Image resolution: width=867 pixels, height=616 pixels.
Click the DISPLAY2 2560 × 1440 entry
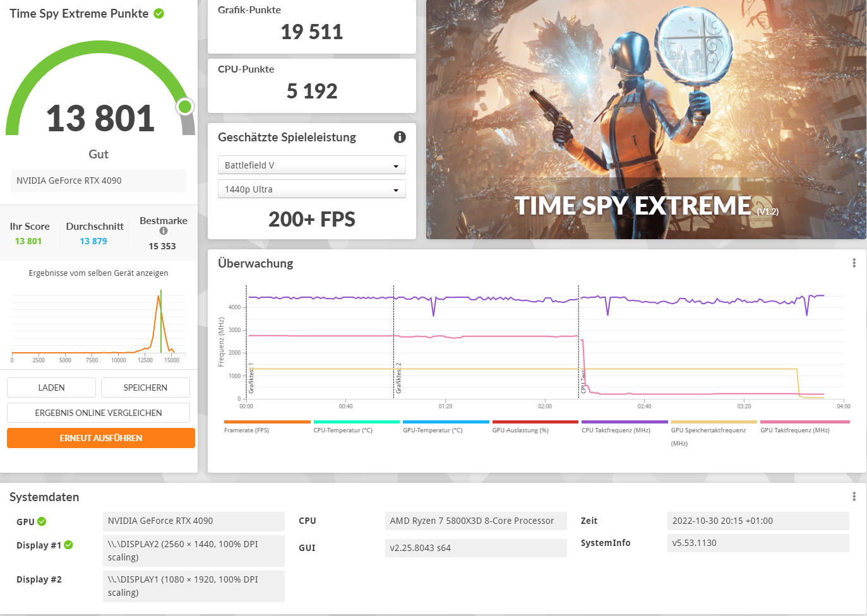point(194,550)
